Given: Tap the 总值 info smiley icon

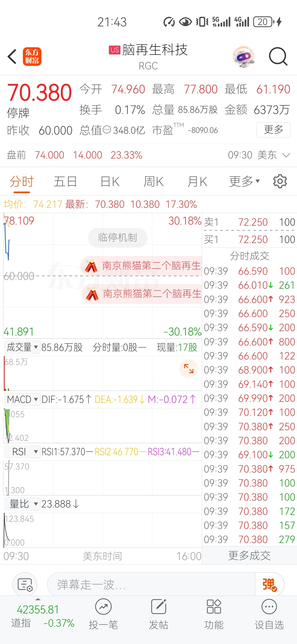Looking at the screenshot, I should click(x=107, y=130).
